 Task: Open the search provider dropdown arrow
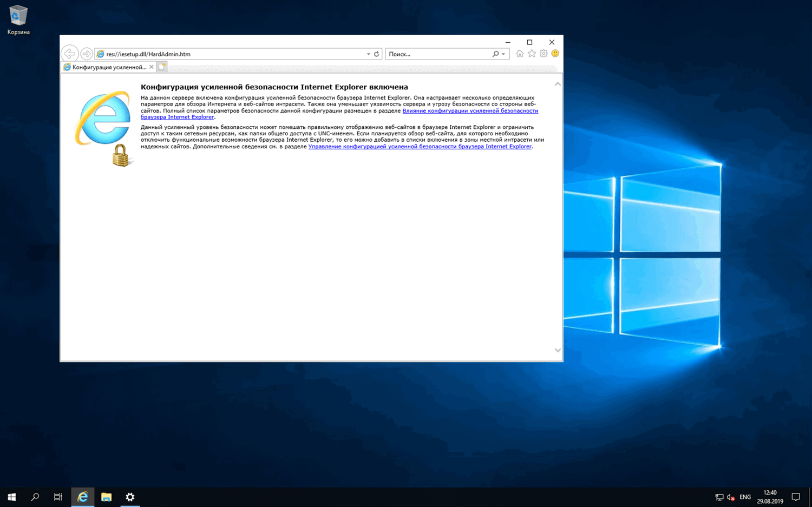tap(503, 54)
